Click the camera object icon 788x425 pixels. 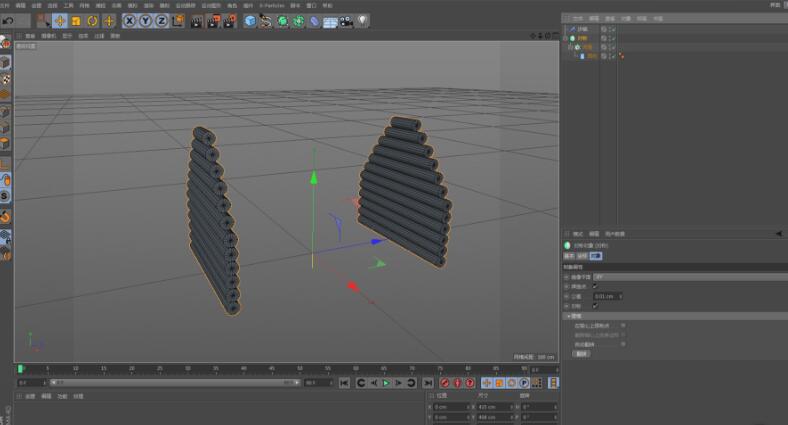pyautogui.click(x=346, y=20)
